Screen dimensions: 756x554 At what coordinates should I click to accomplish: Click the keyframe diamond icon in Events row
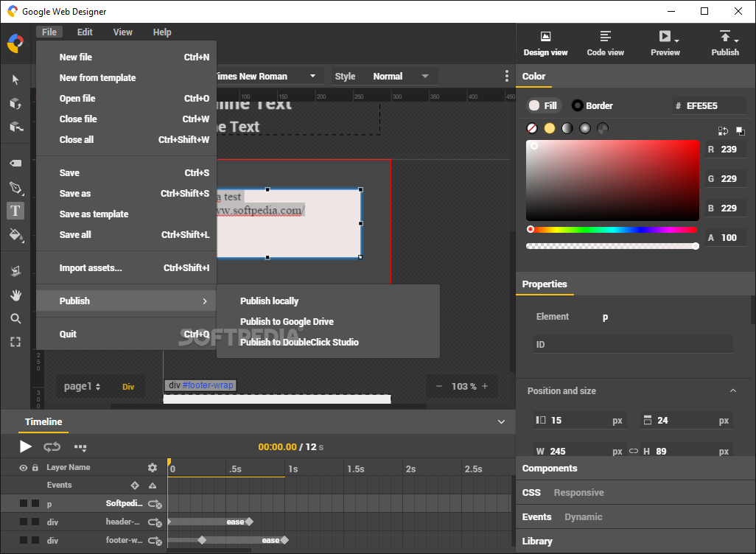[135, 485]
